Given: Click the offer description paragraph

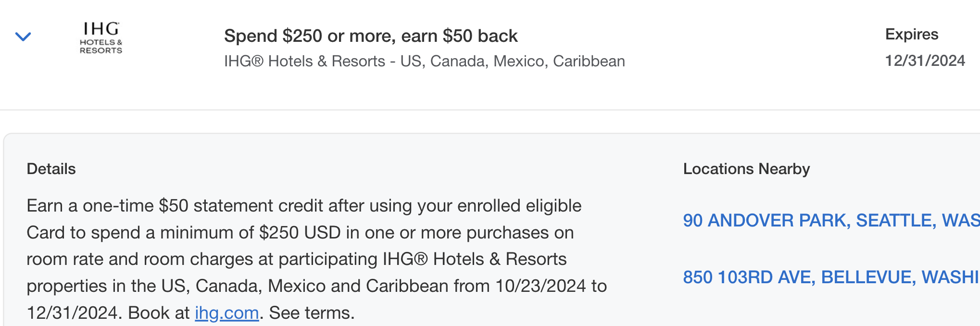Looking at the screenshot, I should pos(303,259).
